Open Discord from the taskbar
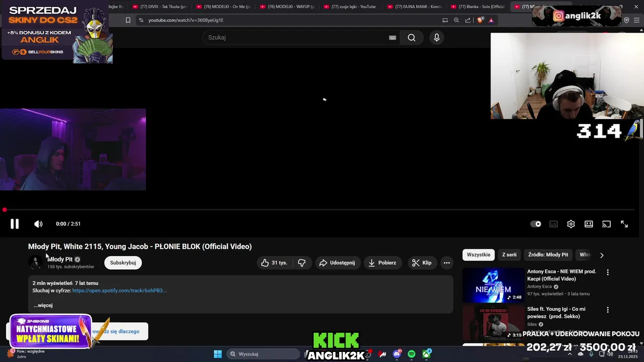Image resolution: width=644 pixels, height=362 pixels. point(397,354)
